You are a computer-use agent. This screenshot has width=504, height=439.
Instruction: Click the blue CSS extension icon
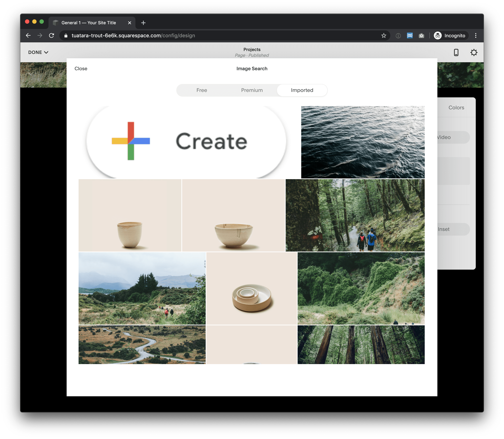[x=410, y=35]
